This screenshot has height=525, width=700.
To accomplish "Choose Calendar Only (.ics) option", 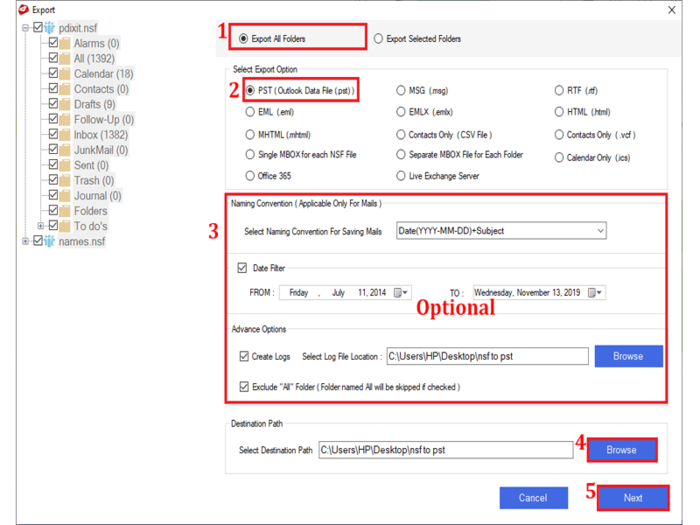I will [x=559, y=158].
